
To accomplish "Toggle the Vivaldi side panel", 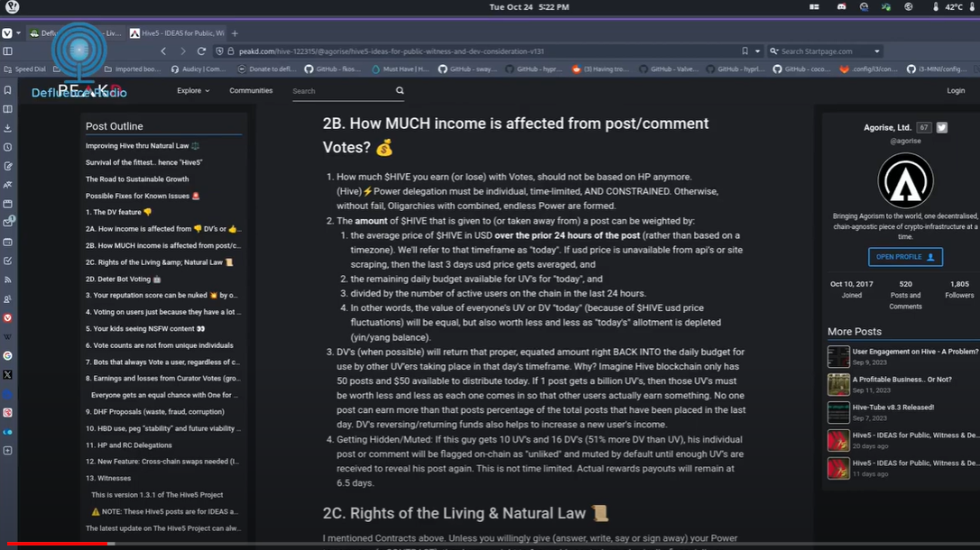I will (x=7, y=51).
